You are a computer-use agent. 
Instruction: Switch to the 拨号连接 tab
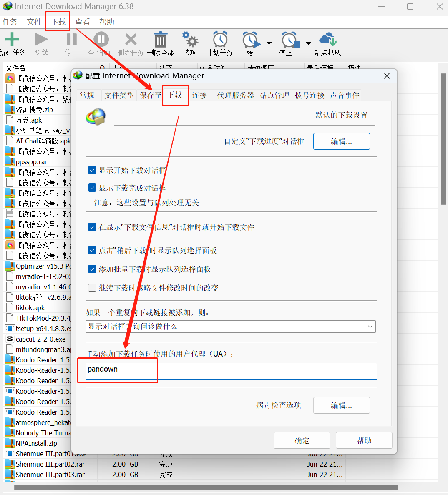(x=310, y=95)
